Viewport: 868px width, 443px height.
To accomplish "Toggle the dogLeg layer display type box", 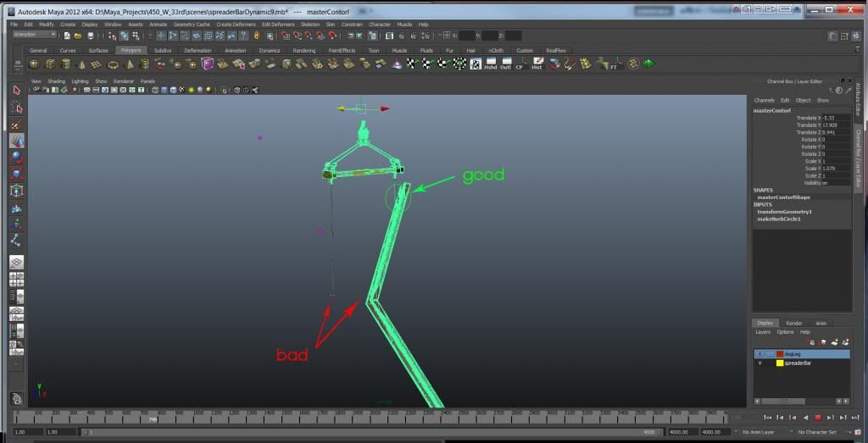I will [769, 353].
